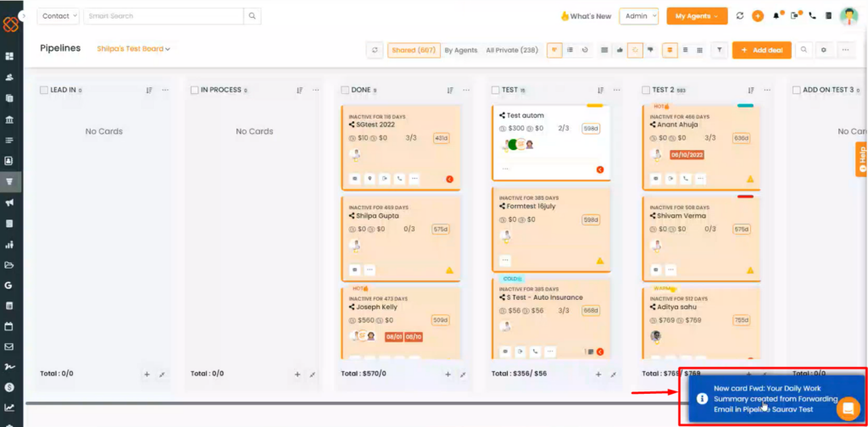Open the calendar icon in left sidebar
868x427 pixels.
[8, 326]
